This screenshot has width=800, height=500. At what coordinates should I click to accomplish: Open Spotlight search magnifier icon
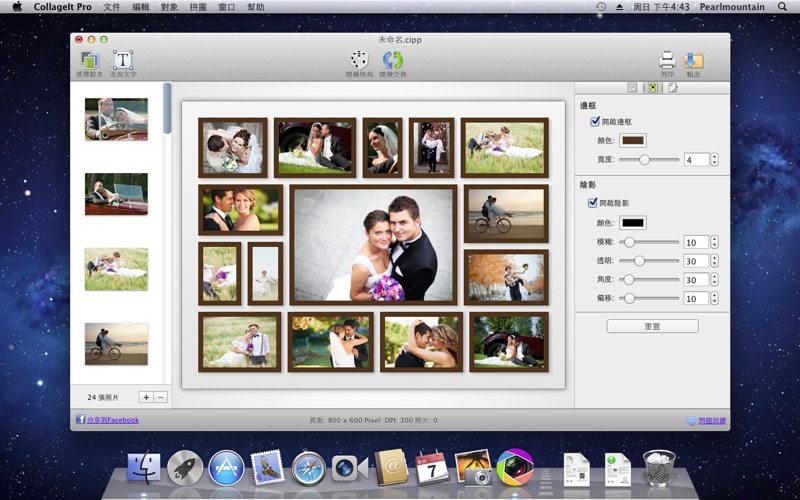pyautogui.click(x=782, y=7)
